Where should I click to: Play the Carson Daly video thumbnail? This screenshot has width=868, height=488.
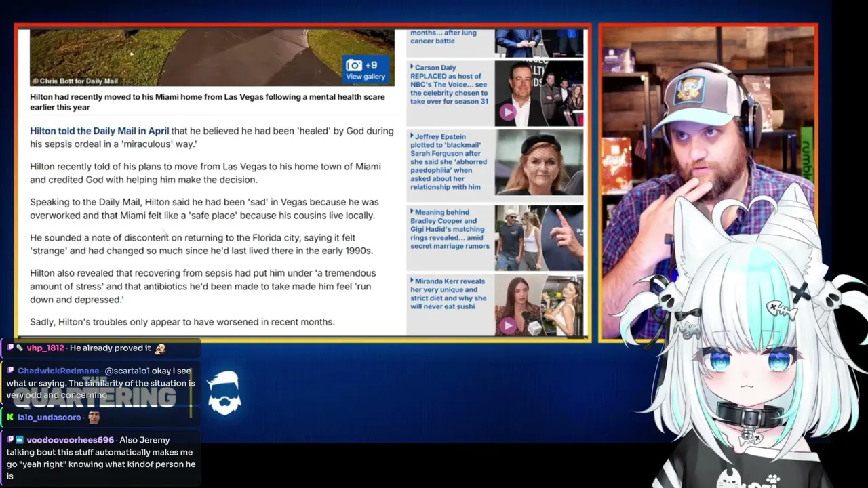coord(507,113)
